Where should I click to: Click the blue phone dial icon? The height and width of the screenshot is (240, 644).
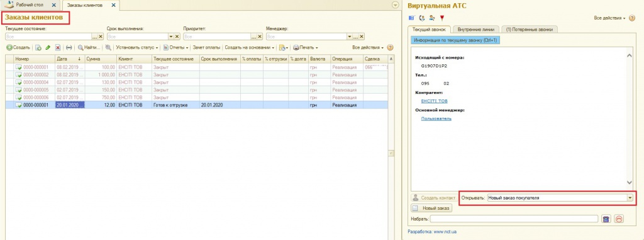coord(606,219)
